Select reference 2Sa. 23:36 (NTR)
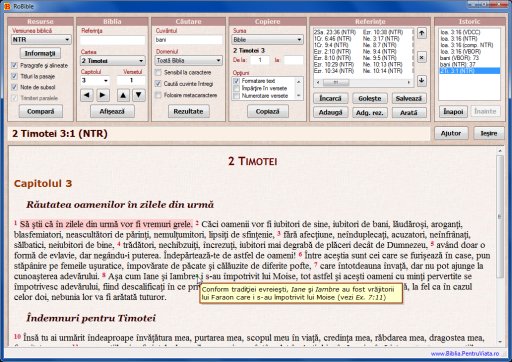 coord(335,32)
